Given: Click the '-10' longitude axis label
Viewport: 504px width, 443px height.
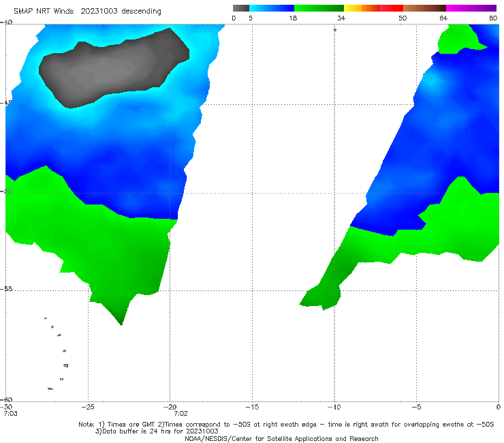Looking at the screenshot, I should [334, 407].
